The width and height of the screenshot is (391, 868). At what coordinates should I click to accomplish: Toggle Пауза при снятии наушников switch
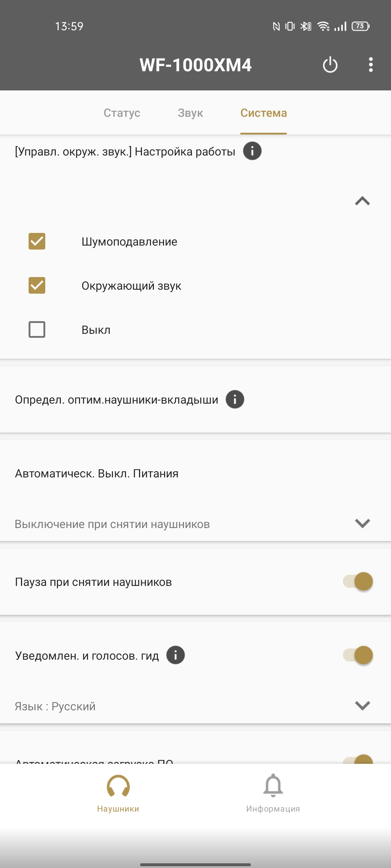[358, 582]
